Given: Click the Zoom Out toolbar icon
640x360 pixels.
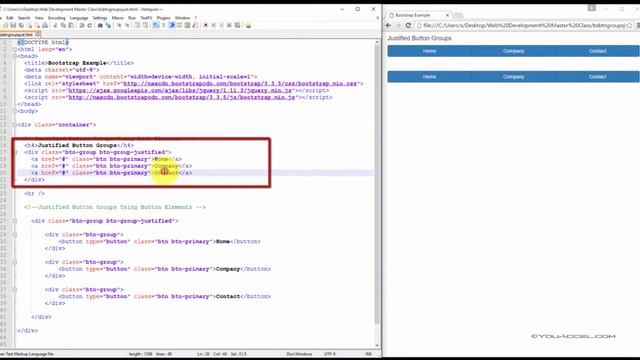Looking at the screenshot, I should (x=127, y=25).
